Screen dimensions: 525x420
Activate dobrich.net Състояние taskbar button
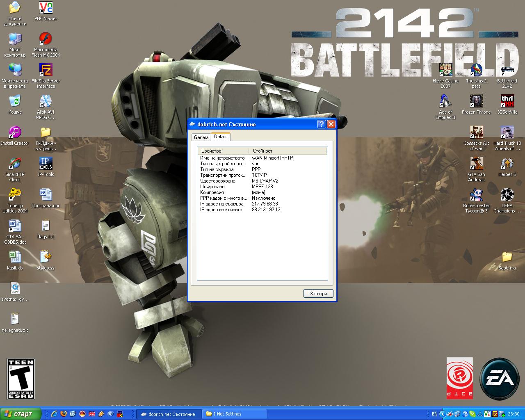[170, 414]
